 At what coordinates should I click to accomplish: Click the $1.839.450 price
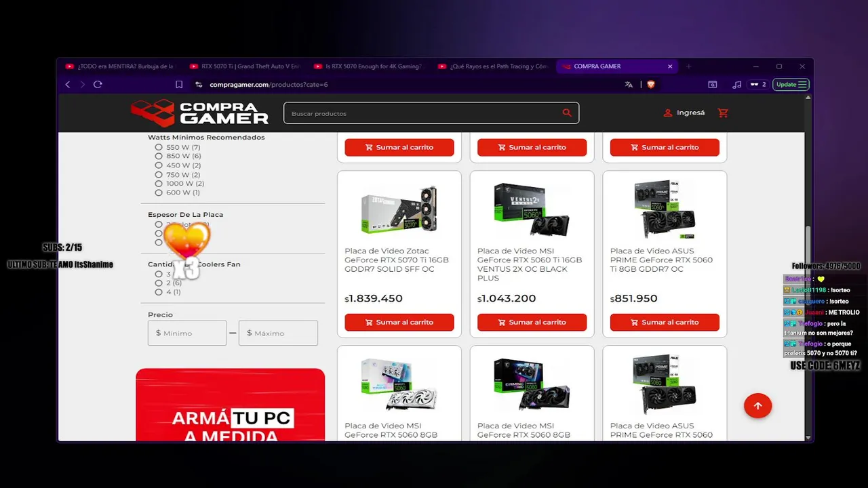(x=374, y=299)
